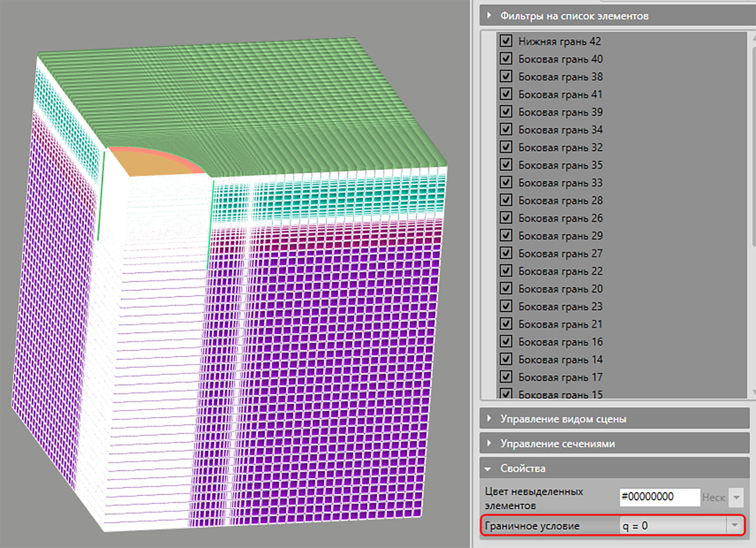Screen dimensions: 756x548
Task: Open color dropdown next to Неск
Action: 736,497
